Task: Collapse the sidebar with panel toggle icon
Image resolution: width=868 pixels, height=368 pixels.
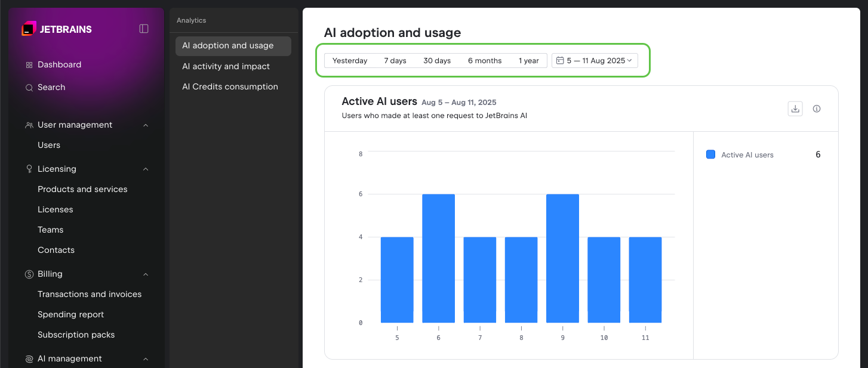Action: (144, 29)
